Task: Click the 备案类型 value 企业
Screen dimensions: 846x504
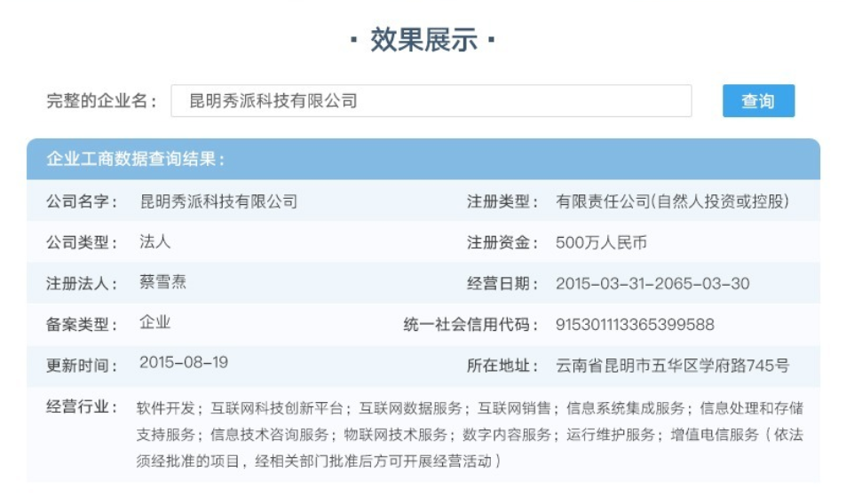Action: click(154, 323)
